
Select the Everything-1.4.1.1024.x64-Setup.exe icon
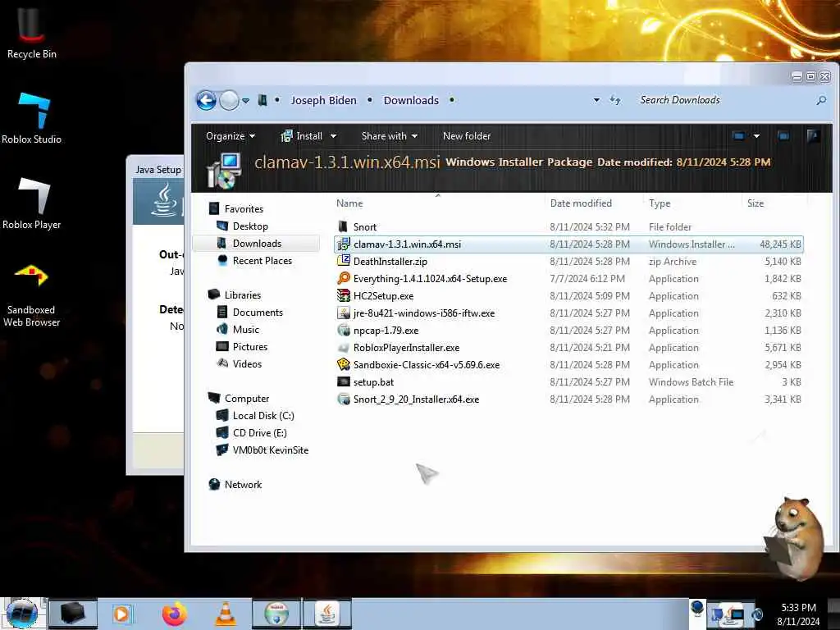tap(344, 278)
